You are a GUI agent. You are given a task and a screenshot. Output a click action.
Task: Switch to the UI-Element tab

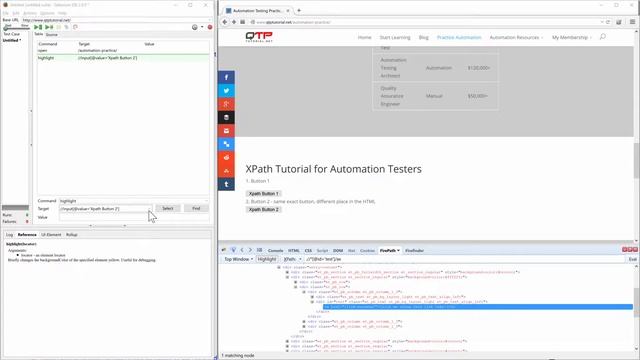pos(51,235)
